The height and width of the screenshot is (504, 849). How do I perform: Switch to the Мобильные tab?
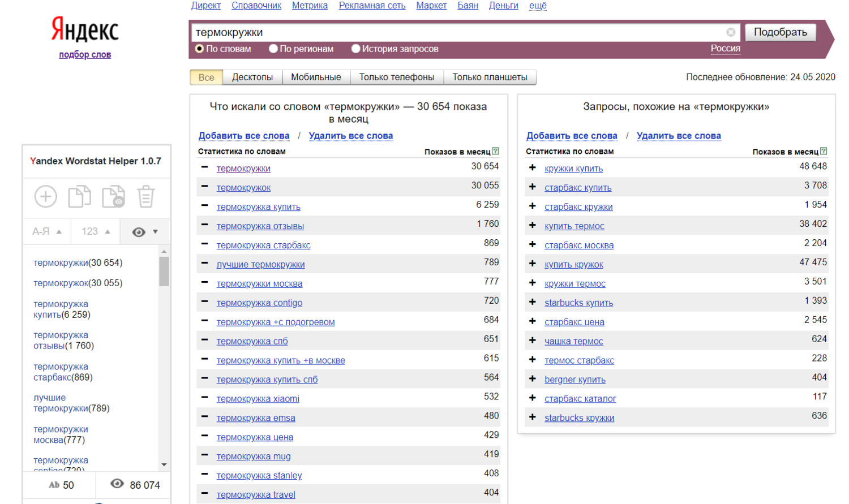pyautogui.click(x=316, y=77)
